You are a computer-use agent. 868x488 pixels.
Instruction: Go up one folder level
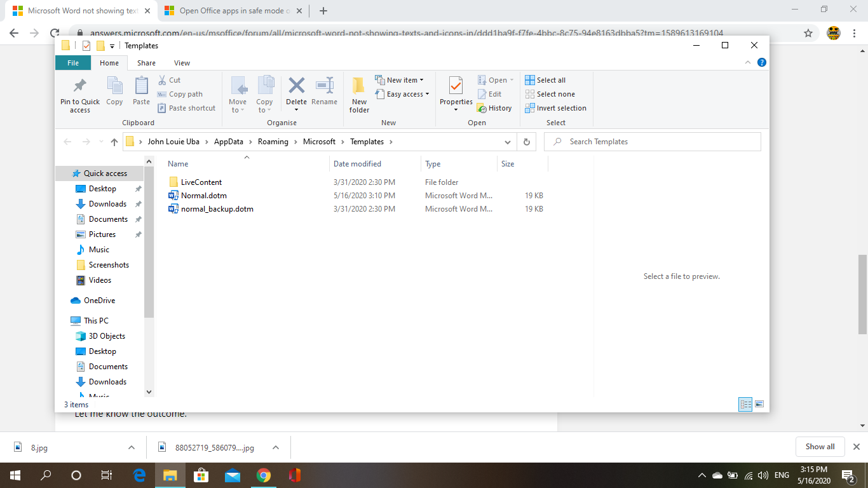pyautogui.click(x=114, y=142)
